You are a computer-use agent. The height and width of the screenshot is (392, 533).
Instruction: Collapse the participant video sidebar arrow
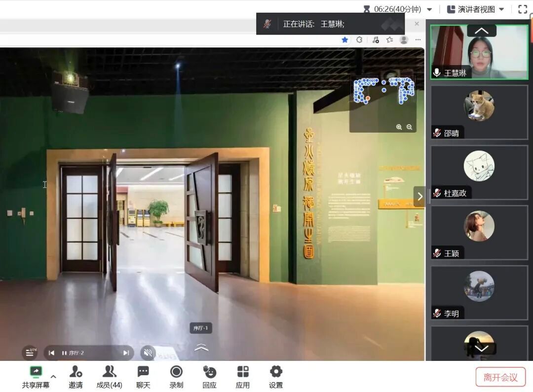(x=419, y=196)
